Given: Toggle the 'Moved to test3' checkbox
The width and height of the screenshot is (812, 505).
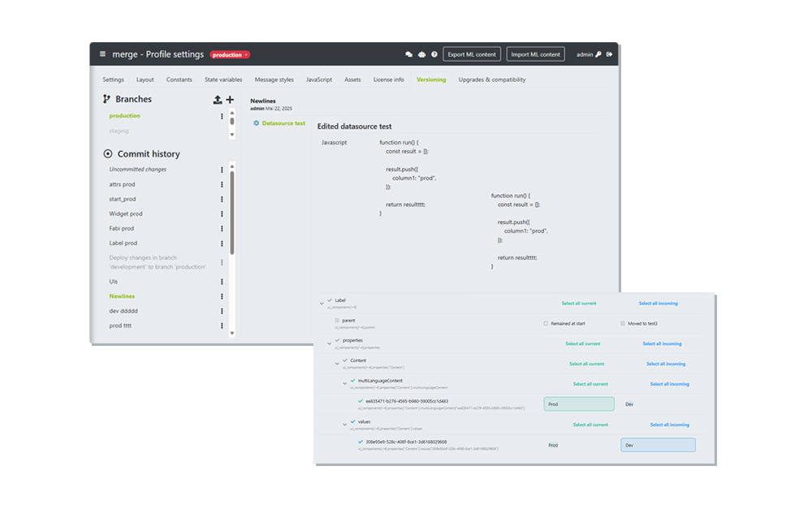Looking at the screenshot, I should click(623, 323).
